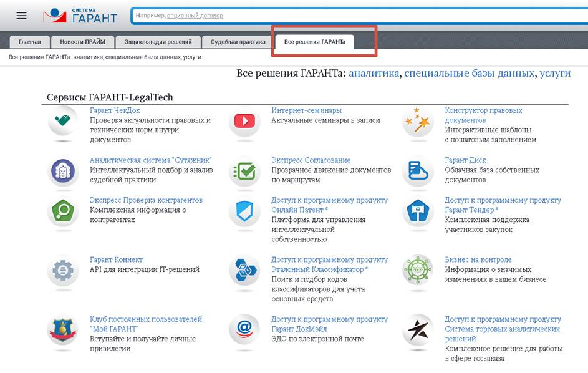Click the Эталонный Классификатор cubes icon

(244, 270)
